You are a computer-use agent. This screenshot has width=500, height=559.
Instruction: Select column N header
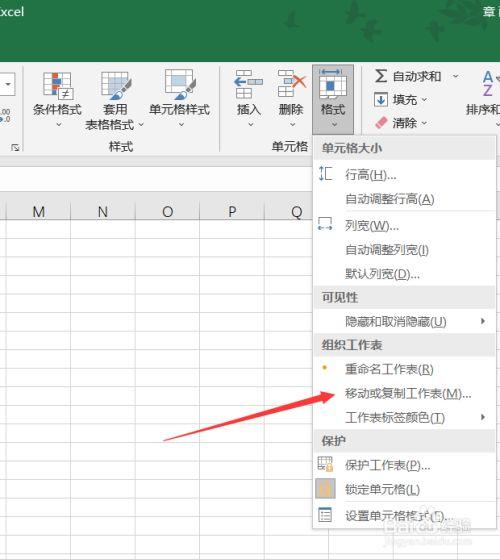click(103, 211)
